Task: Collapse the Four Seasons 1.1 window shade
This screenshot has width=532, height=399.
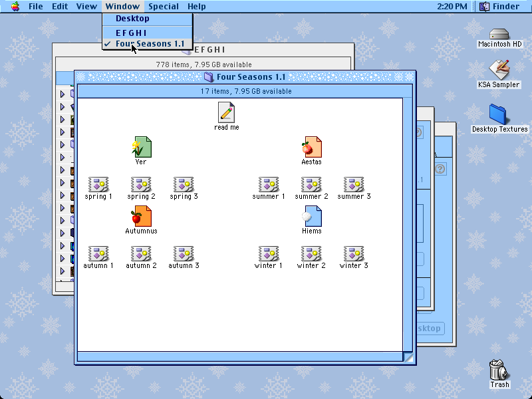Action: [410, 77]
